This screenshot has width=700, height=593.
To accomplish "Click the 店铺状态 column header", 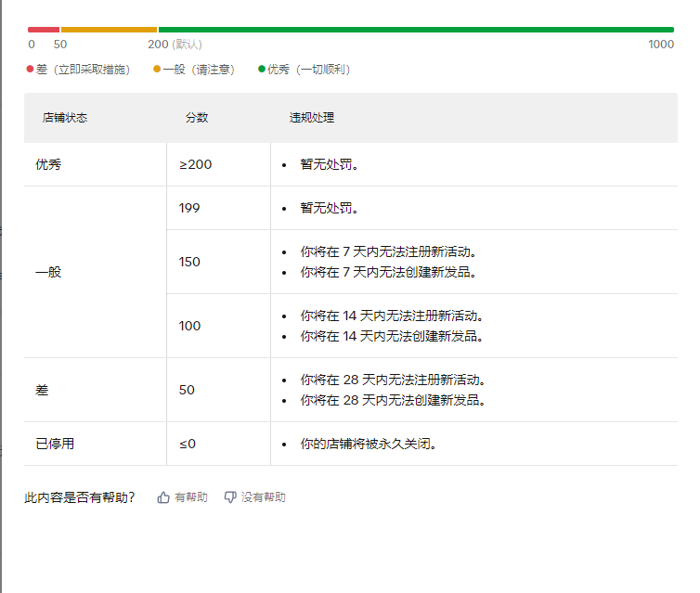I will [x=65, y=117].
